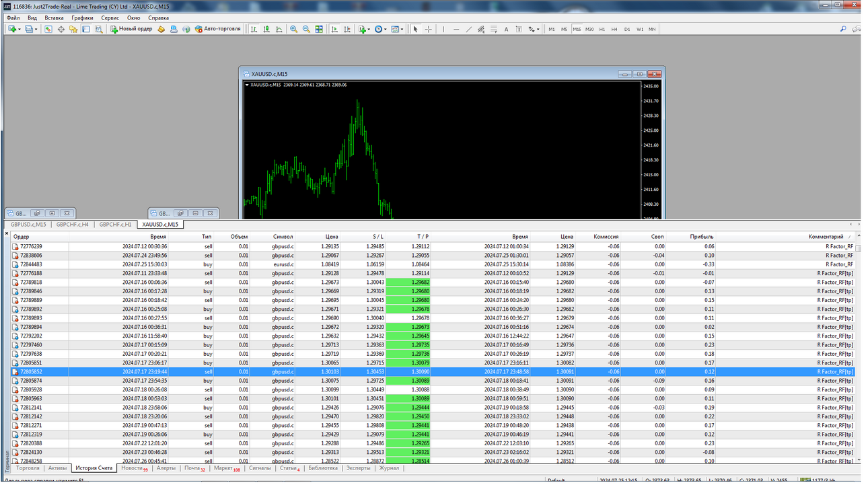Screen dimensions: 868x489
Task: Tile chart windows icon
Action: (x=319, y=29)
